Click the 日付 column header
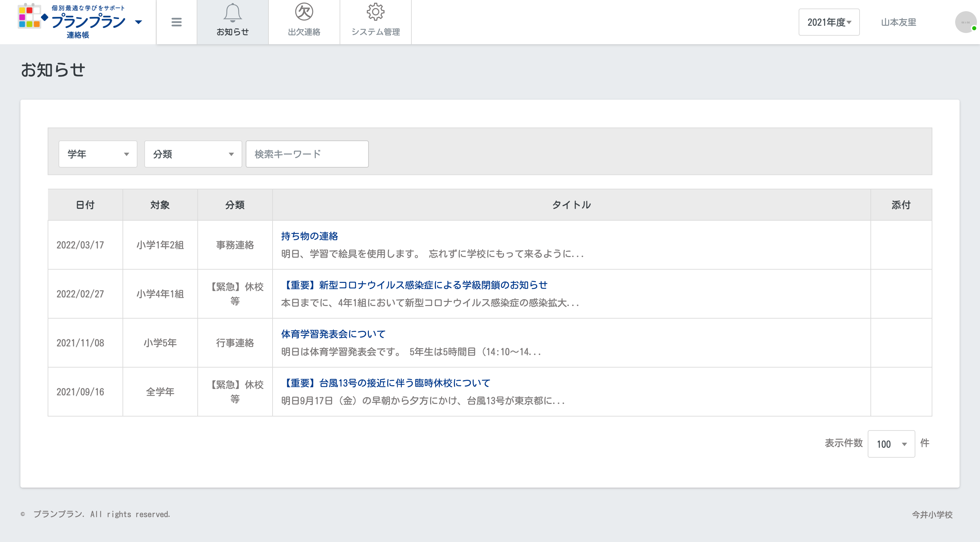Image resolution: width=980 pixels, height=542 pixels. pos(85,205)
